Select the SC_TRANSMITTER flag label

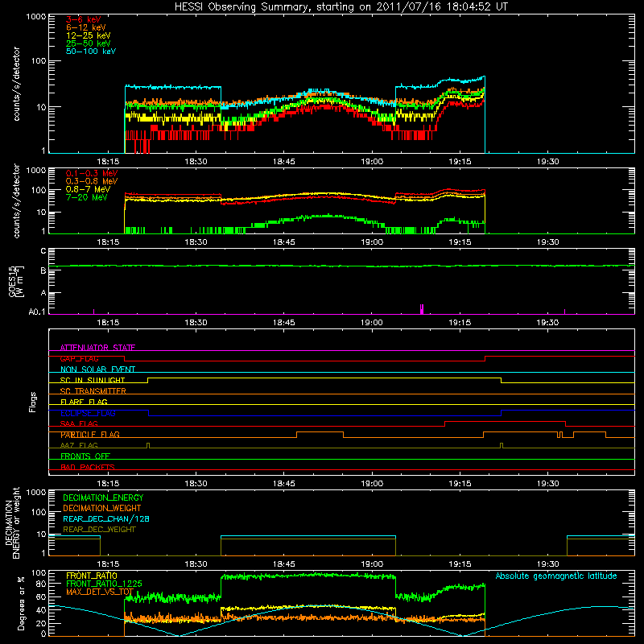(93, 391)
